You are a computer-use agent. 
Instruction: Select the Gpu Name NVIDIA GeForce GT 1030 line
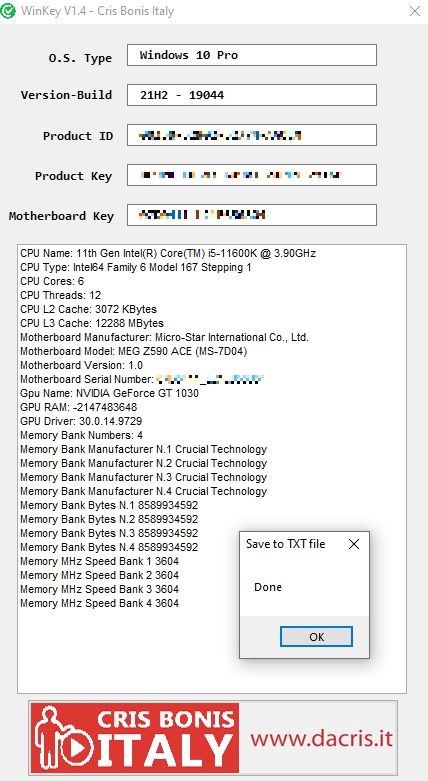[x=109, y=393]
